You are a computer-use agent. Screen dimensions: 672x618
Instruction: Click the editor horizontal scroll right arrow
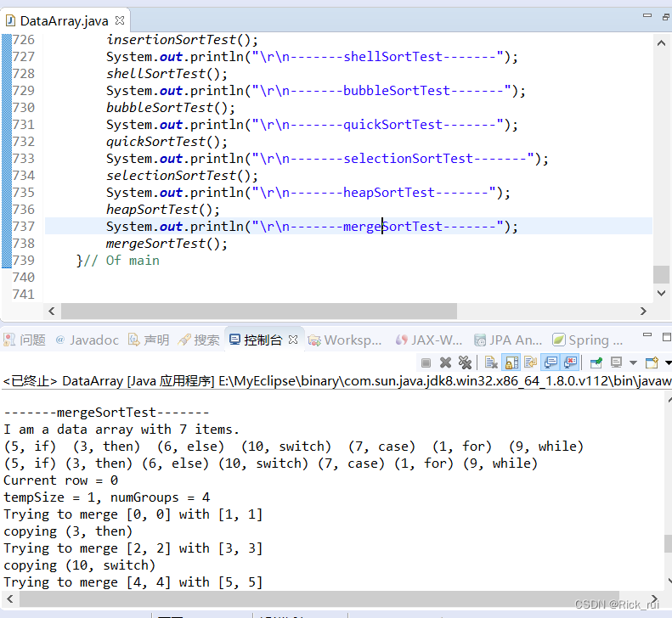643,311
